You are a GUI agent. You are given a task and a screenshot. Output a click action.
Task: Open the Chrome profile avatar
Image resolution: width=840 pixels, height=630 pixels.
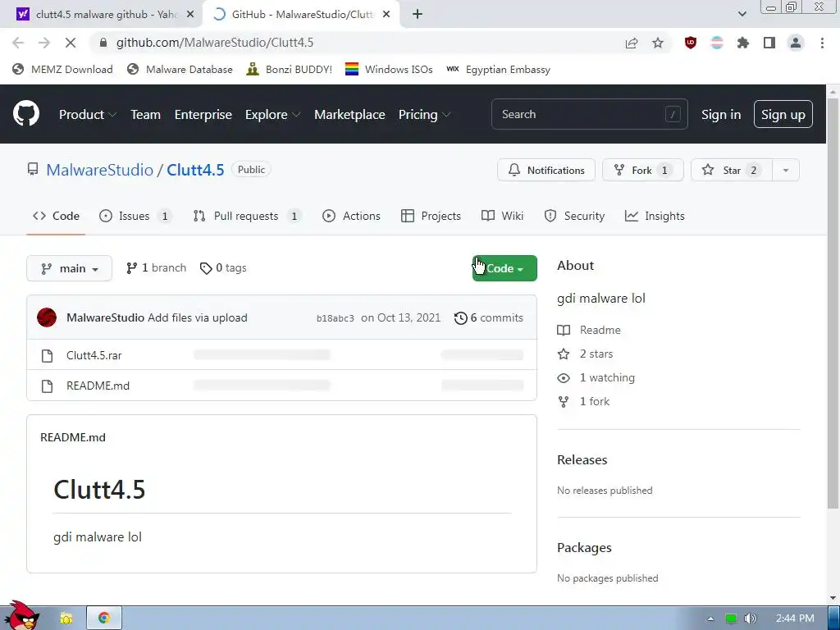(x=796, y=43)
